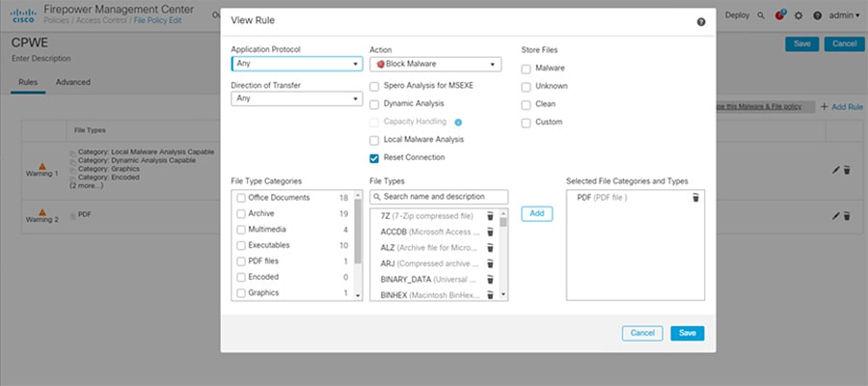Viewport: 868px width, 386px height.
Task: Click the trash icon next to ALZ file type
Action: pyautogui.click(x=490, y=248)
